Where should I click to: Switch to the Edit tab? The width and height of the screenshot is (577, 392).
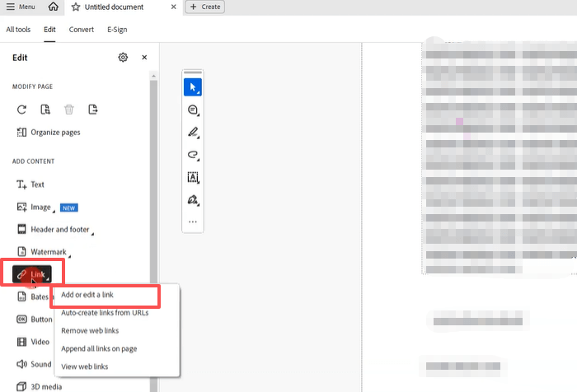[49, 30]
